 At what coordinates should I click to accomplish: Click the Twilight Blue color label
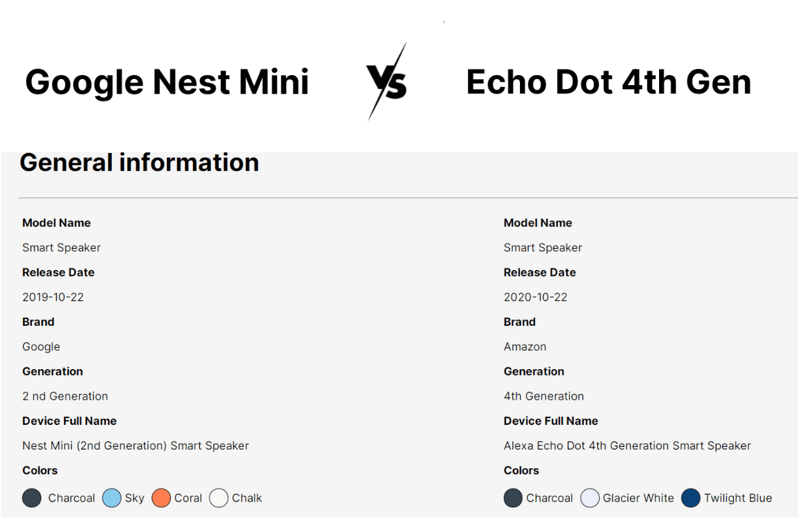(x=738, y=498)
